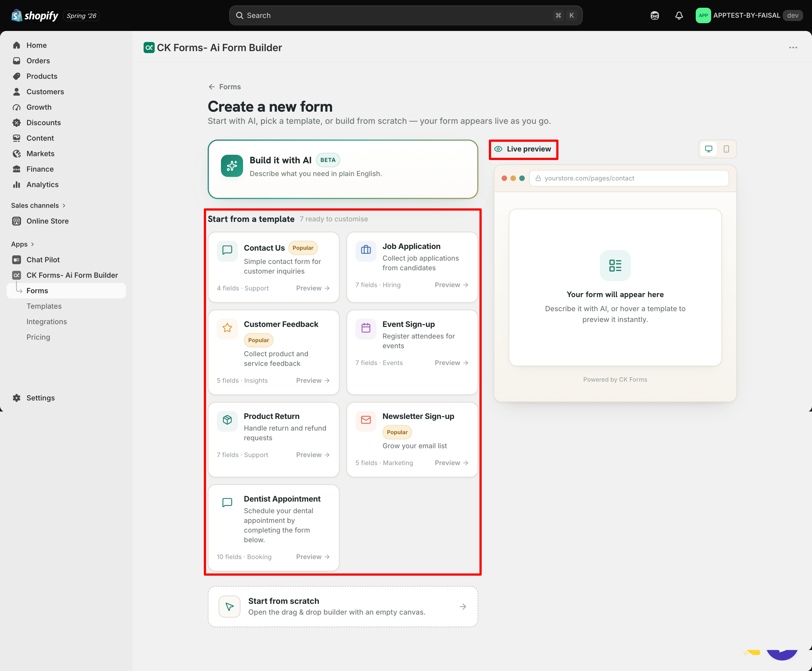Click the BETA badge on Build it with AI
This screenshot has height=671, width=812.
[x=328, y=160]
